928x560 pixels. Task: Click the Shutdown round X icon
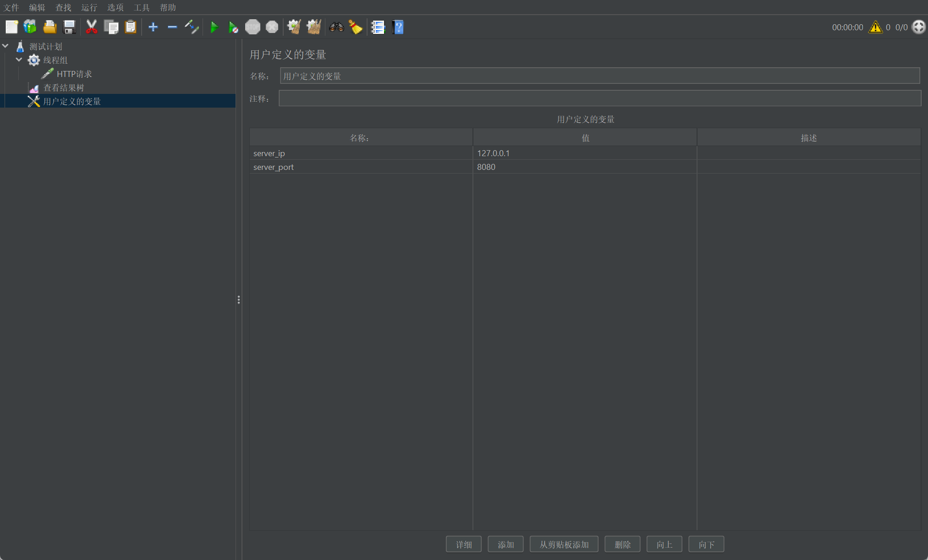click(272, 27)
